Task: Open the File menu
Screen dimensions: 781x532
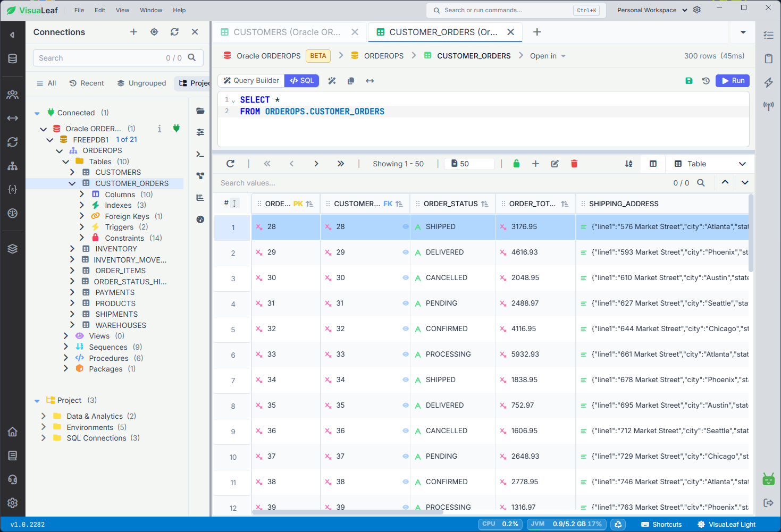Action: click(79, 10)
